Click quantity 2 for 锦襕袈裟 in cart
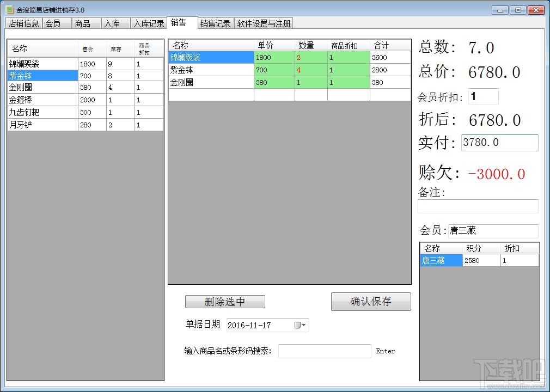Screen dimensions: 550x392 click(x=311, y=58)
